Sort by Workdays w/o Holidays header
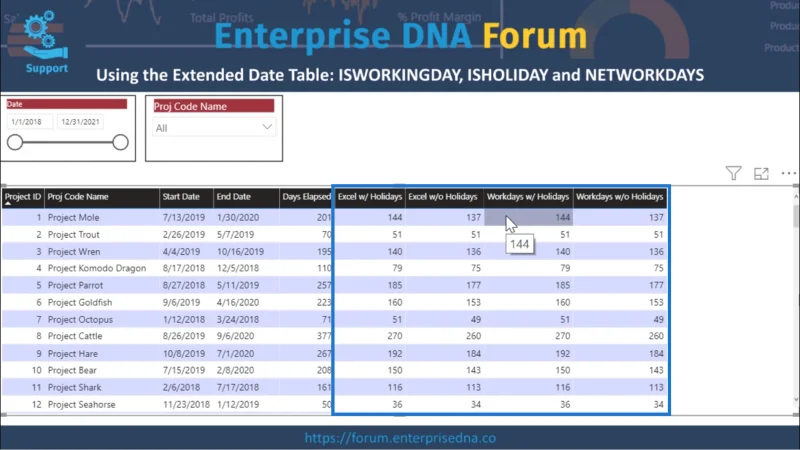This screenshot has width=800, height=450. pyautogui.click(x=619, y=197)
